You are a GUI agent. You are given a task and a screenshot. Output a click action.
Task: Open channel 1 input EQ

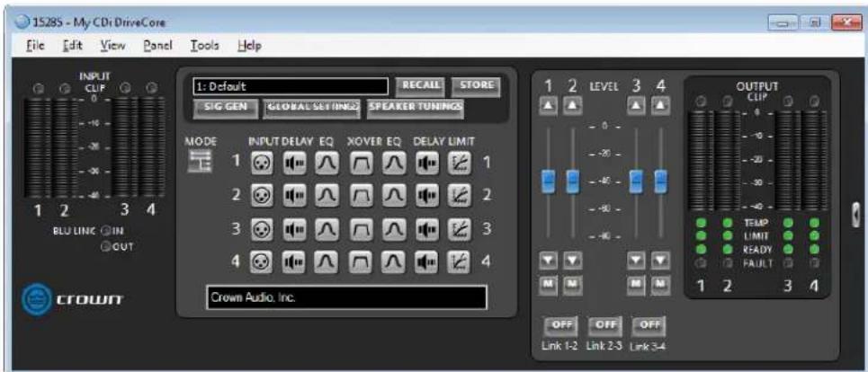tap(327, 163)
